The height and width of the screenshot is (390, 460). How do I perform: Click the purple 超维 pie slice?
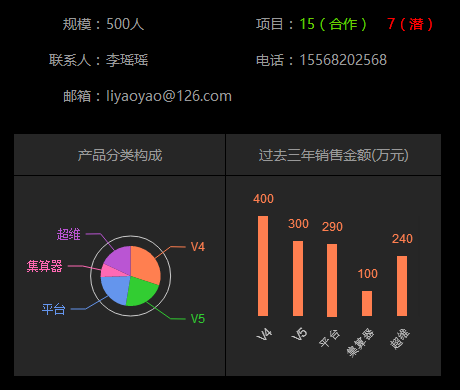tap(119, 259)
